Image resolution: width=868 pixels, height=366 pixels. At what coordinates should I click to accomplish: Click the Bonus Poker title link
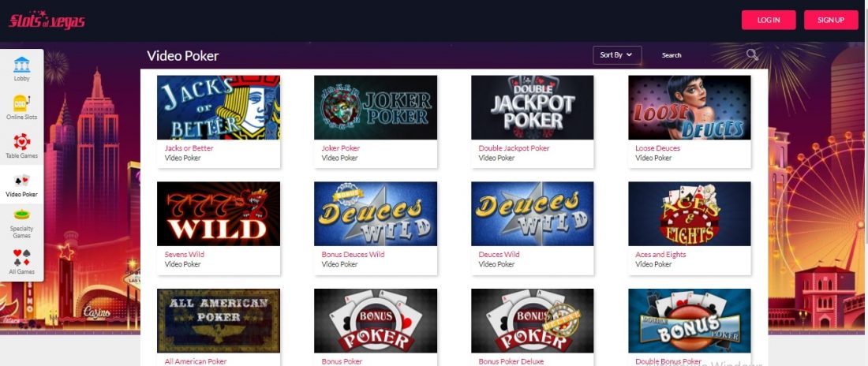(x=342, y=361)
